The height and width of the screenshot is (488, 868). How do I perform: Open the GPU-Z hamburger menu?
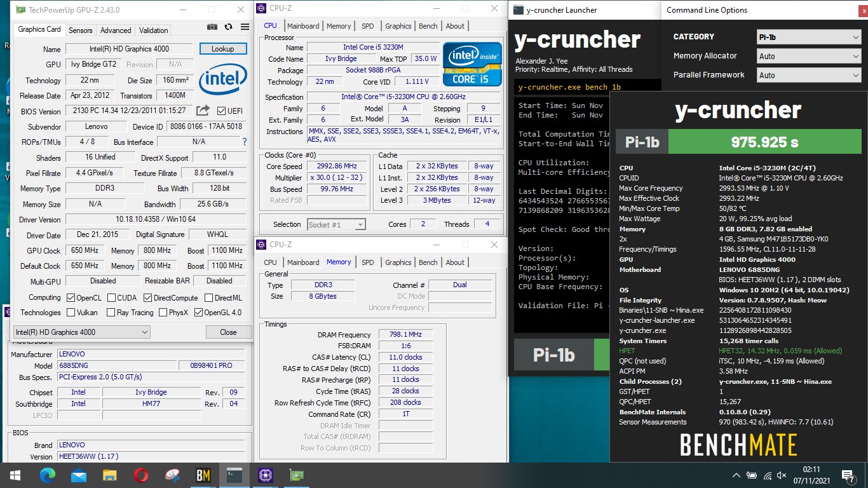[245, 27]
